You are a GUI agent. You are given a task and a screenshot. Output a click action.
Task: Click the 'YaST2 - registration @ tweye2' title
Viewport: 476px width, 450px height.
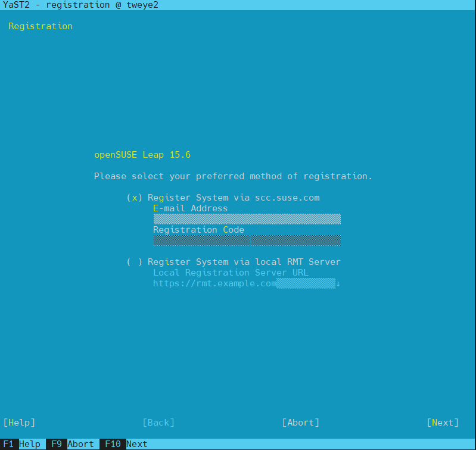pos(80,5)
